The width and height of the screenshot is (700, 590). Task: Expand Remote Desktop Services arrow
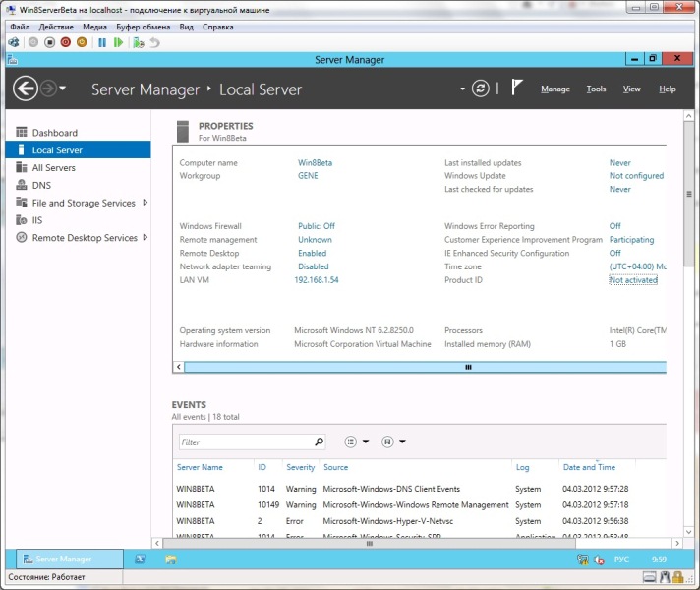click(x=146, y=238)
